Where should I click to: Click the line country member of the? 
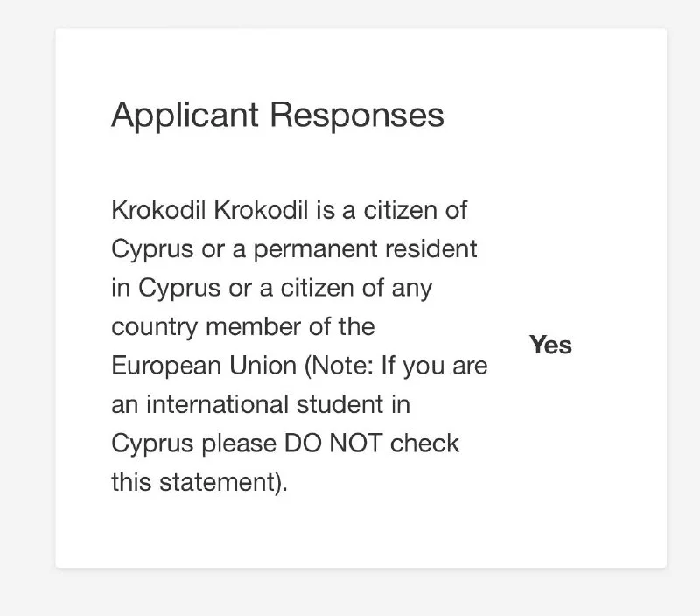tap(242, 327)
